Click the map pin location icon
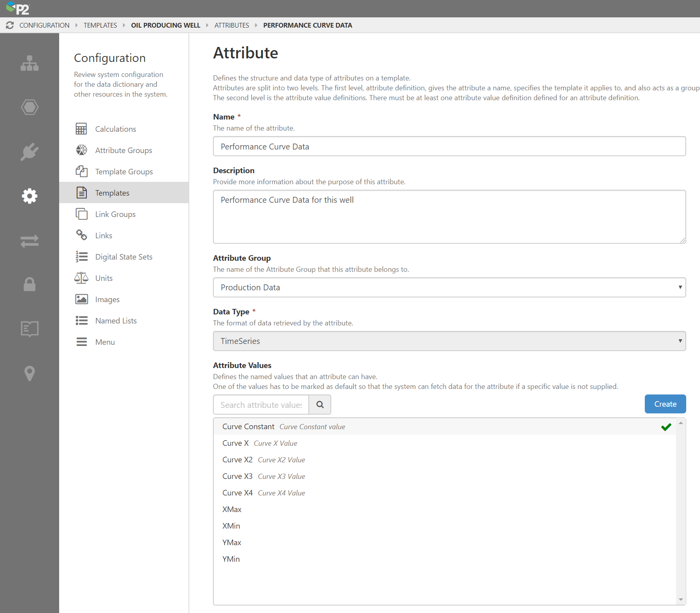Screen dimensions: 700x613 (30, 373)
